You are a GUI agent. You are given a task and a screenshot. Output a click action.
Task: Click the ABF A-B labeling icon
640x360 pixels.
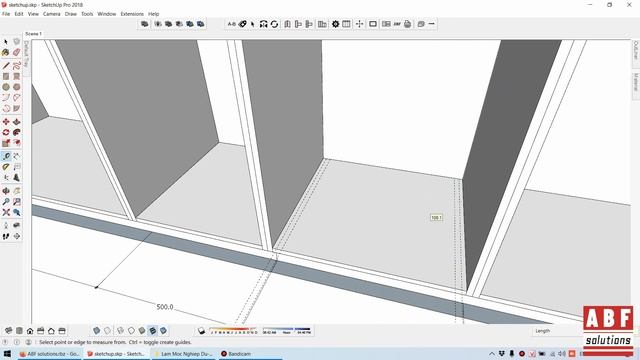[231, 24]
